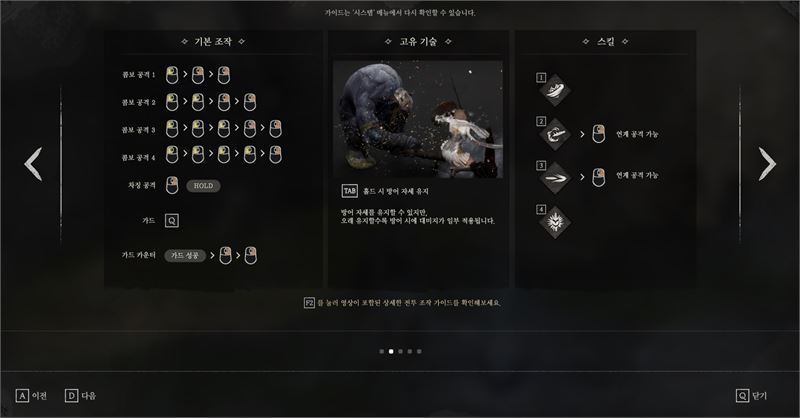
Task: Click the first mouse icon in 콤보 공격 1
Action: (x=172, y=75)
